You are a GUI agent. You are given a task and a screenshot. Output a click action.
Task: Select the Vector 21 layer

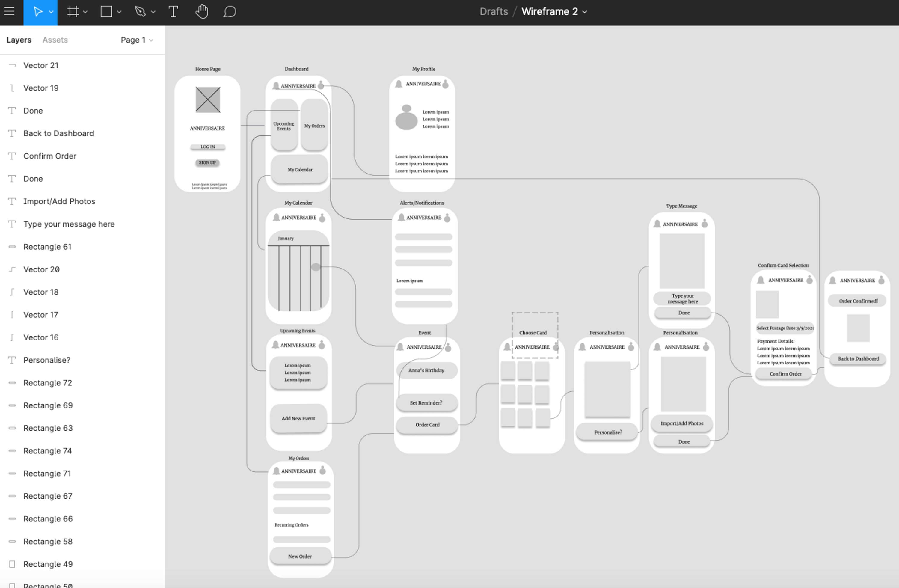click(82, 65)
